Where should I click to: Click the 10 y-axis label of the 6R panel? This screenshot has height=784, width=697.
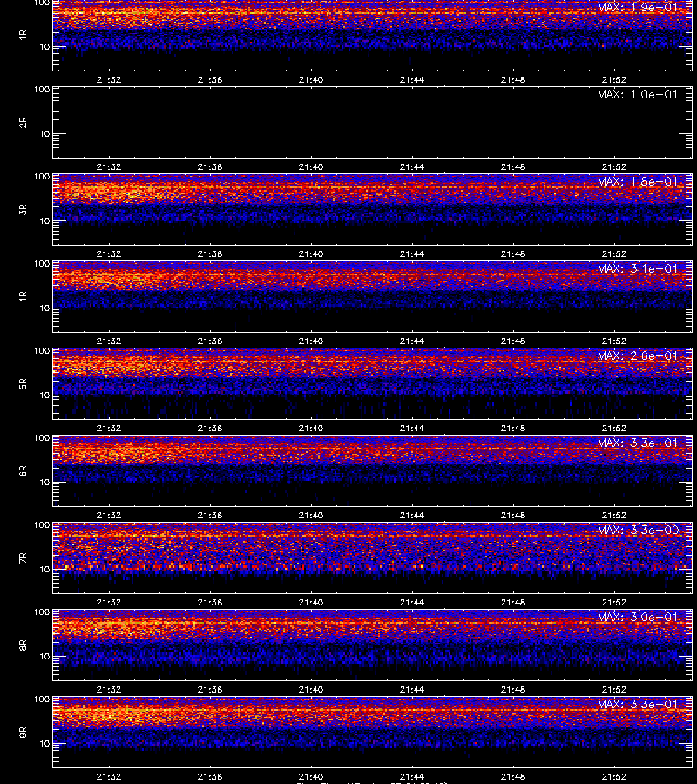point(44,482)
